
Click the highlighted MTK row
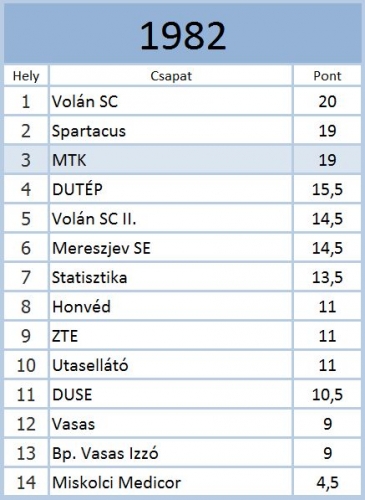pos(183,160)
